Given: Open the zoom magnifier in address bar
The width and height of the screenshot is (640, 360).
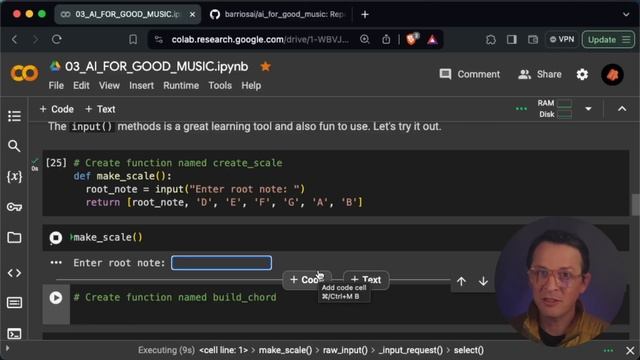Looking at the screenshot, I should [x=364, y=39].
